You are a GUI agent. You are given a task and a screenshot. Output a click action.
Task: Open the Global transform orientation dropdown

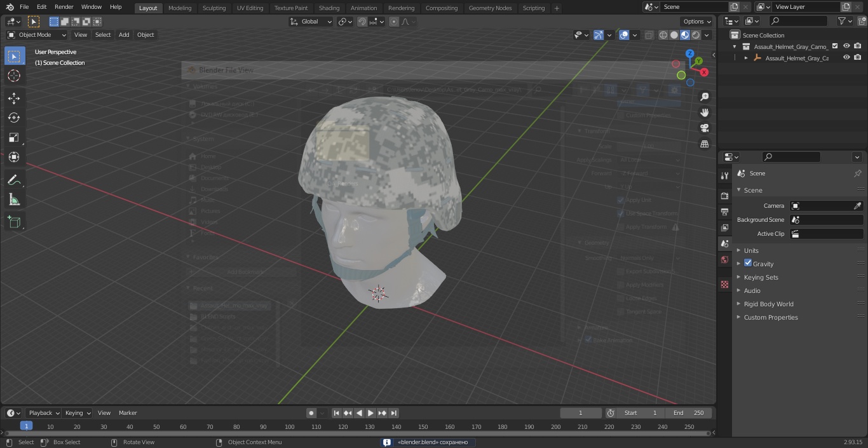click(x=311, y=22)
